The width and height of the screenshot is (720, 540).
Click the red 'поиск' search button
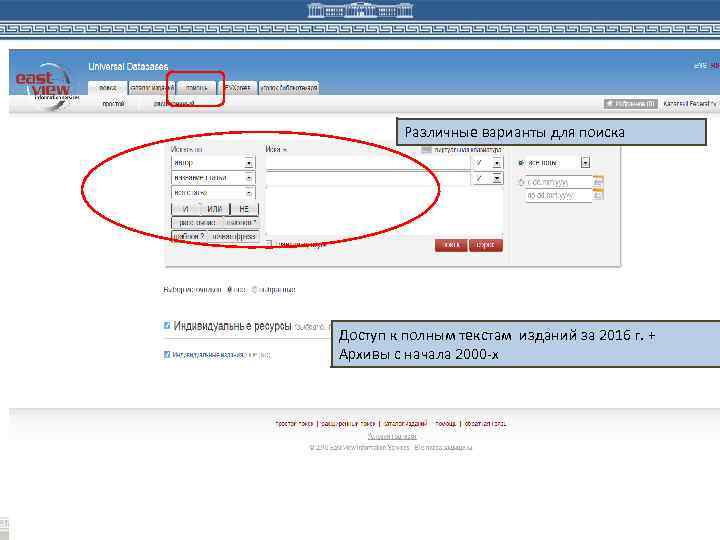coord(451,245)
